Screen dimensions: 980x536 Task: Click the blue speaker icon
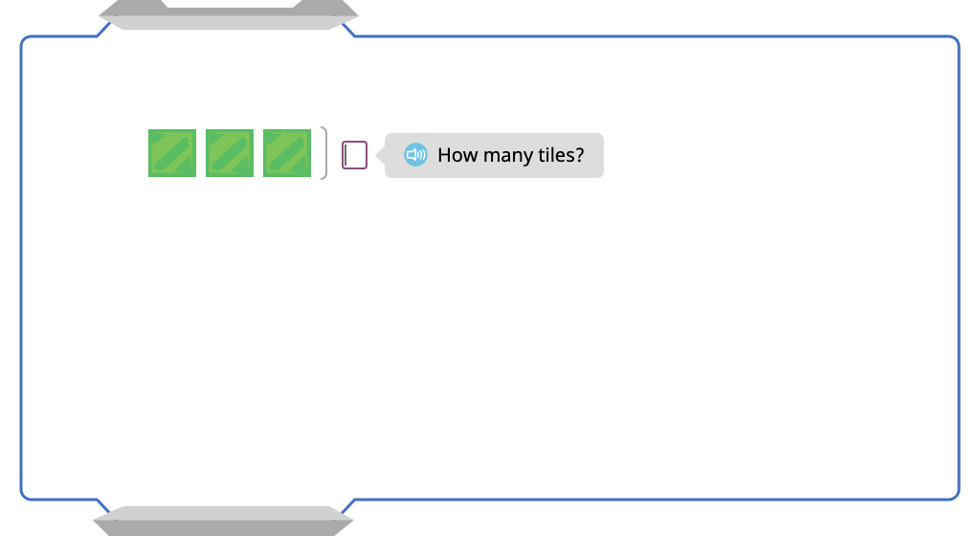[x=415, y=155]
